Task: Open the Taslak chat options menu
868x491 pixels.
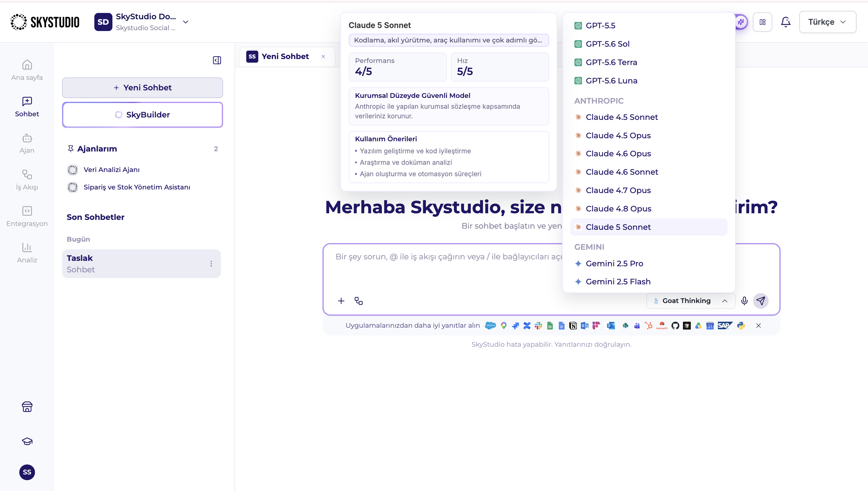Action: click(x=211, y=264)
